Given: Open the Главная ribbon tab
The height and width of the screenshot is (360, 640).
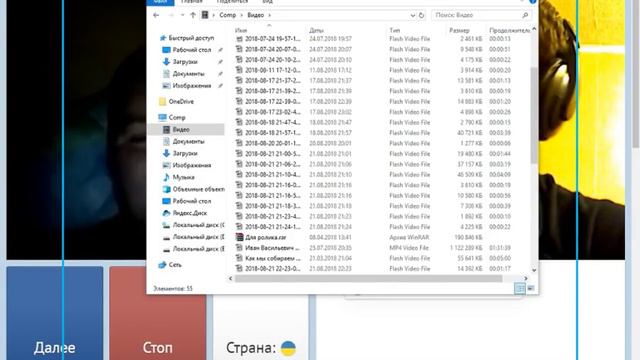Looking at the screenshot, I should point(191,2).
